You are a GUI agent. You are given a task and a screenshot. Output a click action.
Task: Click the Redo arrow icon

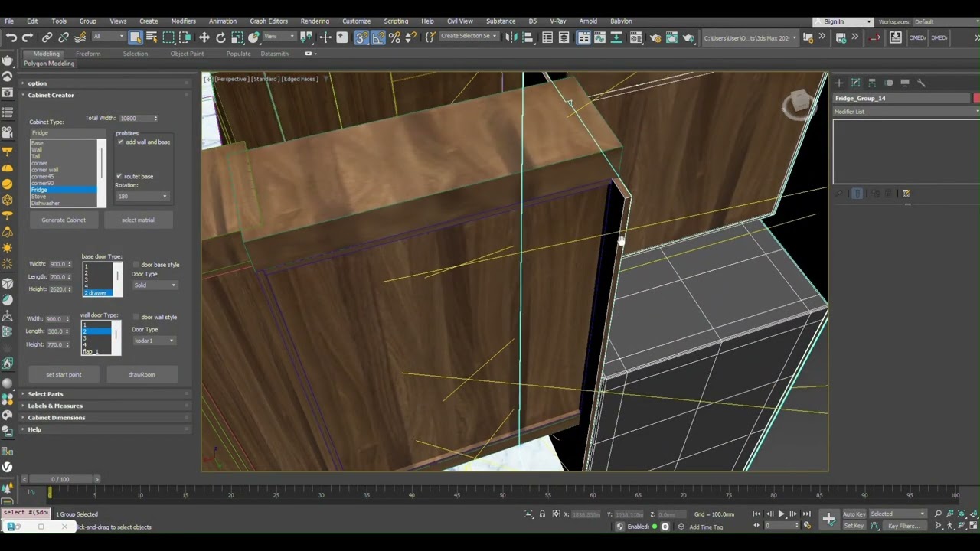coord(28,37)
